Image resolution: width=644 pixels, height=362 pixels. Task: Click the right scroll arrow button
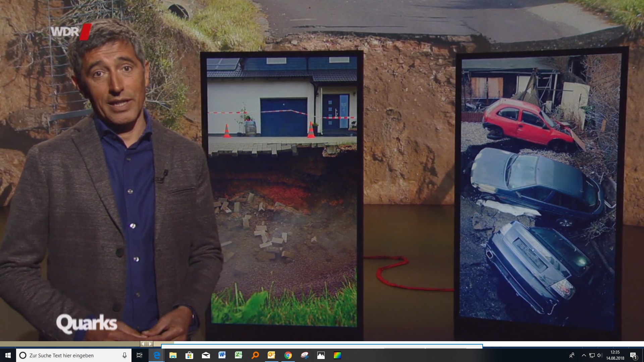[x=150, y=344]
